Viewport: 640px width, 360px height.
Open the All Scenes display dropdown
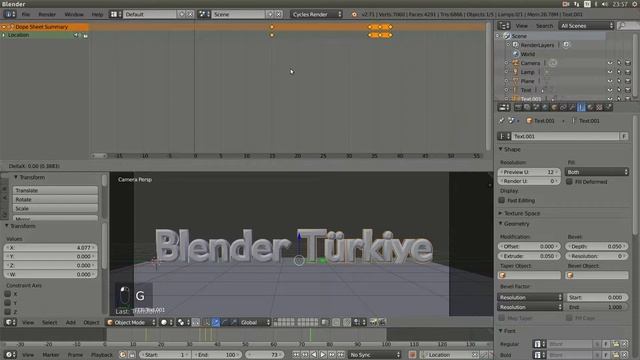[586, 25]
